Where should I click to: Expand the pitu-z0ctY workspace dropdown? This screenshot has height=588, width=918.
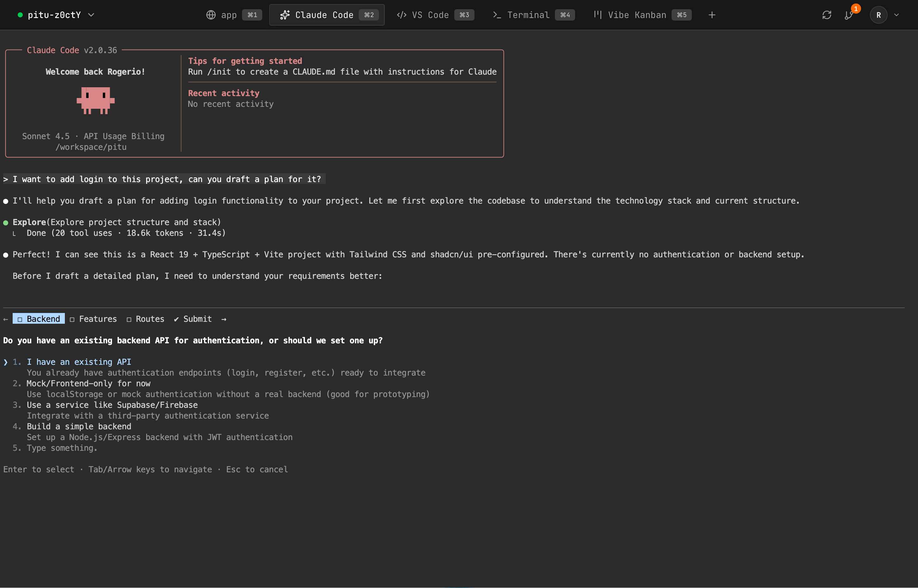point(91,15)
